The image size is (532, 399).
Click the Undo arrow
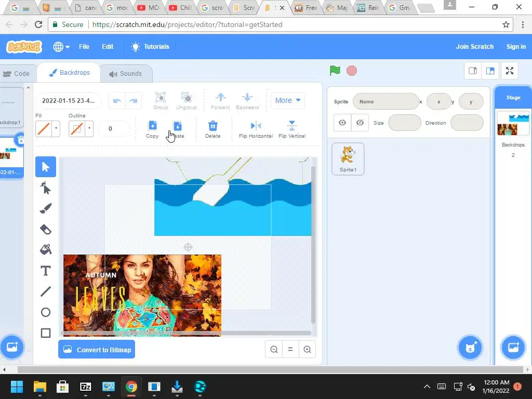point(117,101)
